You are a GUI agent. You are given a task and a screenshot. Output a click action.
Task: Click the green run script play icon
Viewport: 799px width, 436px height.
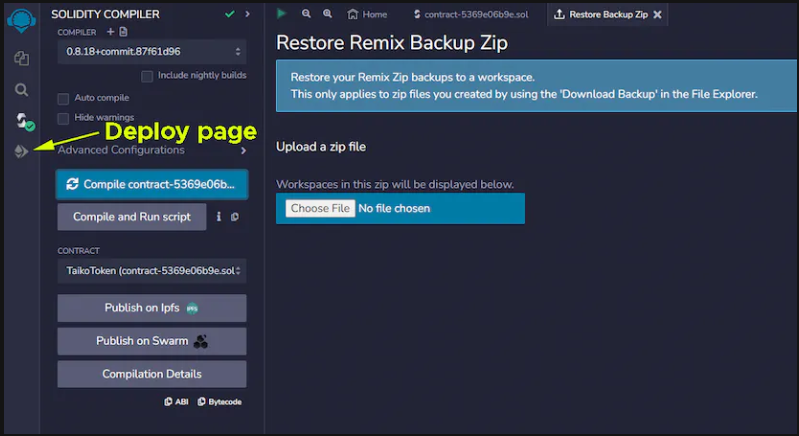pos(281,14)
